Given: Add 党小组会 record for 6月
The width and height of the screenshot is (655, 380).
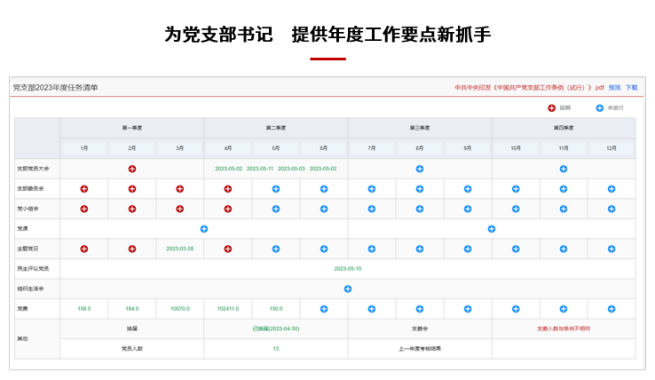Looking at the screenshot, I should pyautogui.click(x=324, y=209).
